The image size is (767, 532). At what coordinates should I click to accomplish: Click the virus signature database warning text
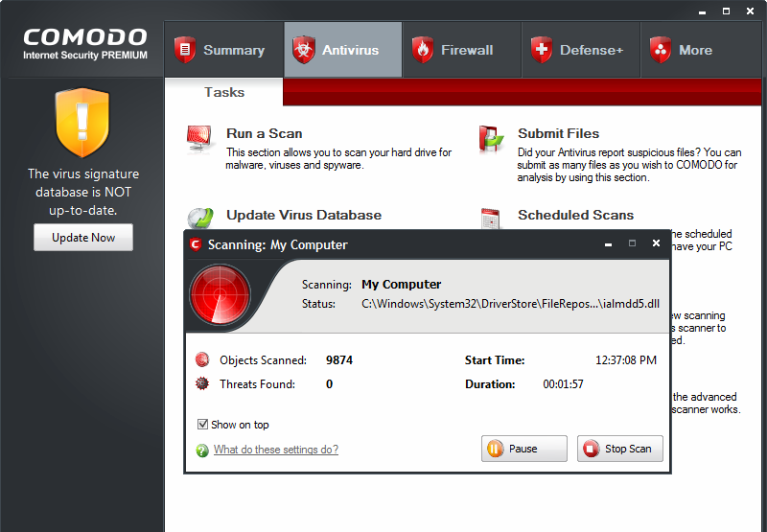pos(83,192)
